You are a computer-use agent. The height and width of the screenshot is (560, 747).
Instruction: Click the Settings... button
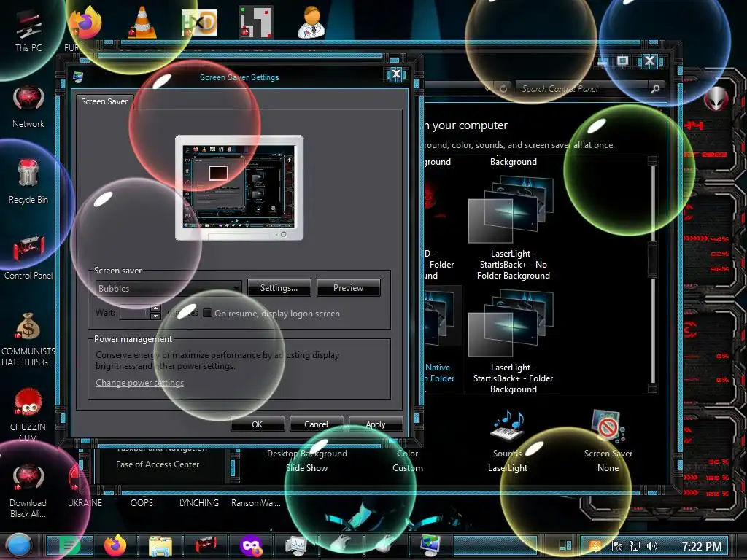(x=279, y=287)
